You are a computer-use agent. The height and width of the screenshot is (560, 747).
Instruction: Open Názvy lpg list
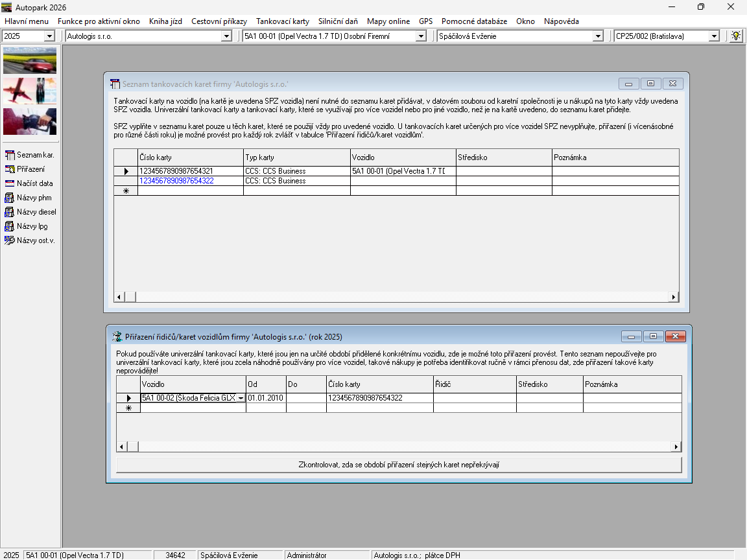click(x=29, y=226)
